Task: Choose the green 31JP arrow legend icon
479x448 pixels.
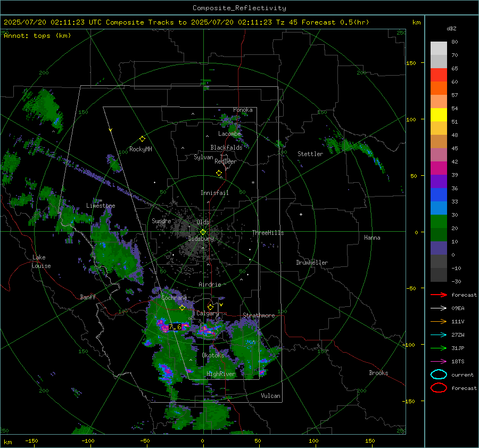Action: coord(439,348)
